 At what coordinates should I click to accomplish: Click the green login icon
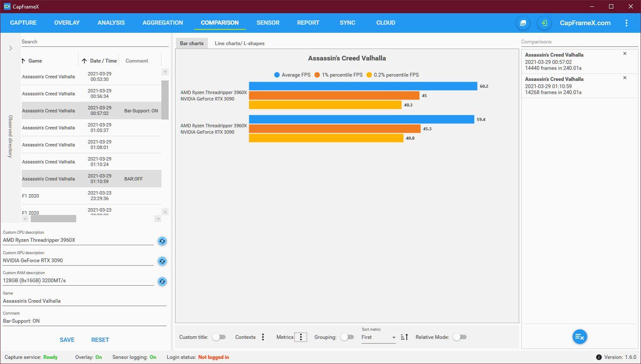click(544, 23)
